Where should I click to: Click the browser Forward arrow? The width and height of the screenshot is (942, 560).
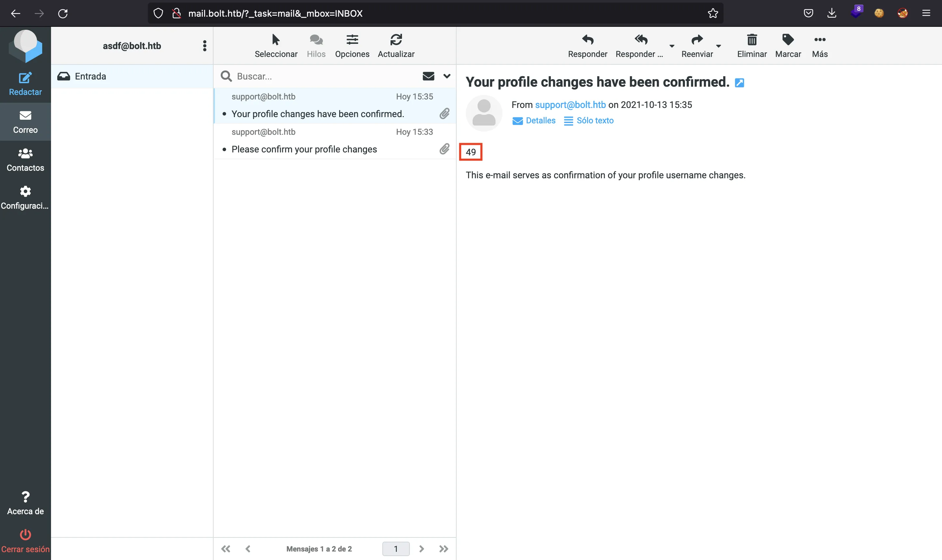click(39, 14)
